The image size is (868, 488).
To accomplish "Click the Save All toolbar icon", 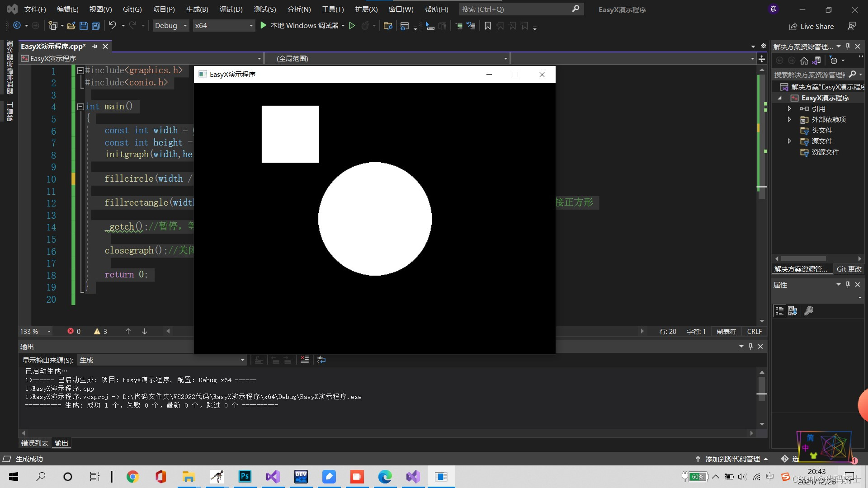I will [x=96, y=26].
